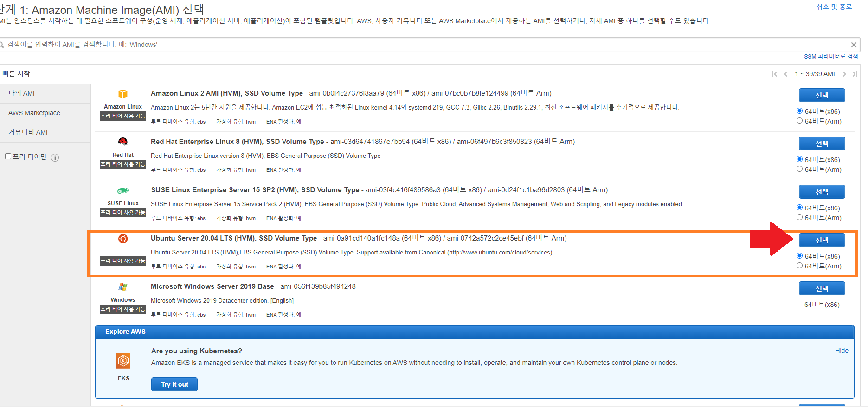Go to the last AMI page
This screenshot has width=868, height=410.
(x=855, y=74)
